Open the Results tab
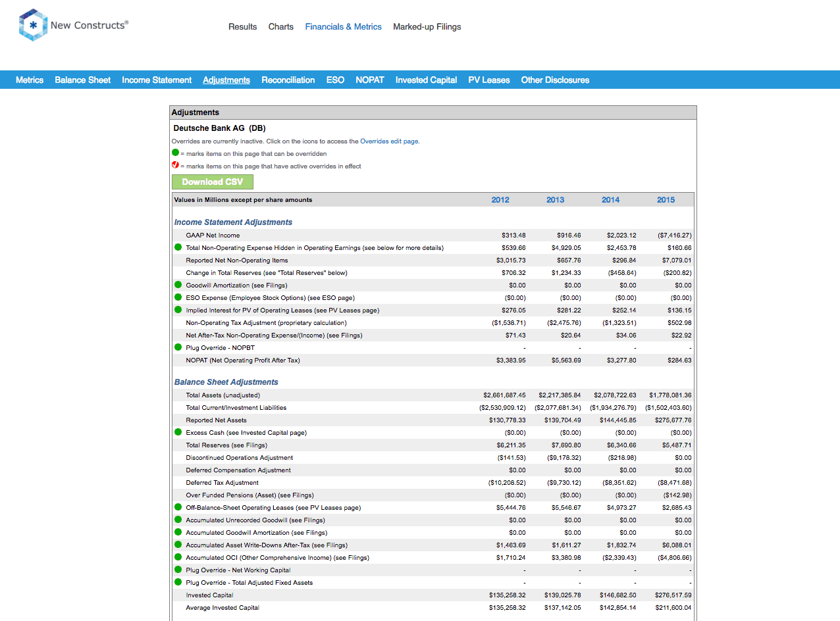Screen dimensions: 840x621 (242, 27)
